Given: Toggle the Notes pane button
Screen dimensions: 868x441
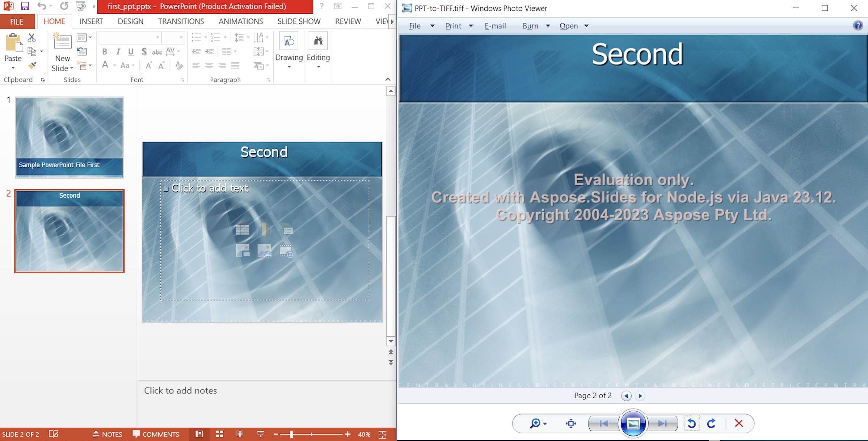Looking at the screenshot, I should (108, 434).
